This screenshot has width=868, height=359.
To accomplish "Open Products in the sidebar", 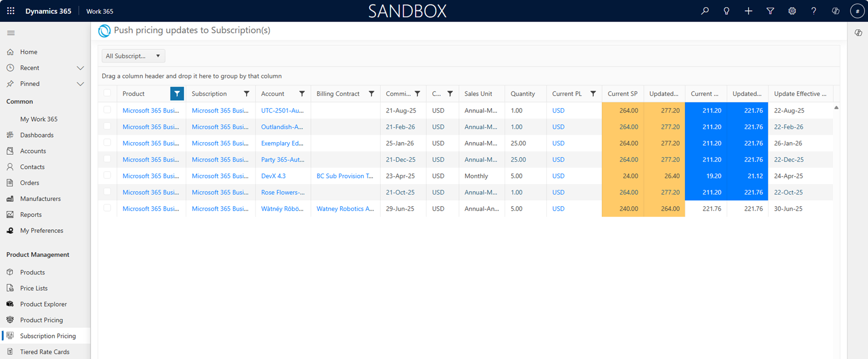I will [x=32, y=273].
